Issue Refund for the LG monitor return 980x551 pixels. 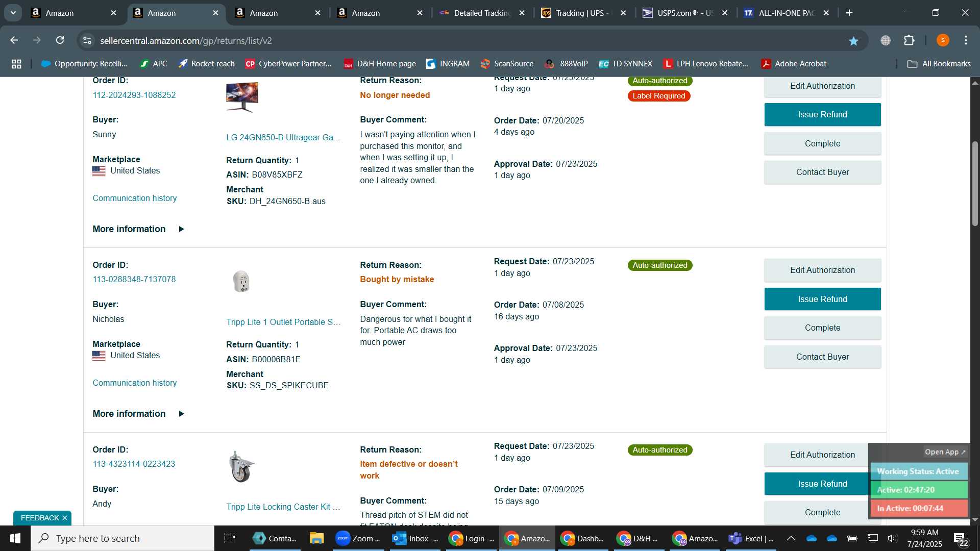pyautogui.click(x=822, y=114)
